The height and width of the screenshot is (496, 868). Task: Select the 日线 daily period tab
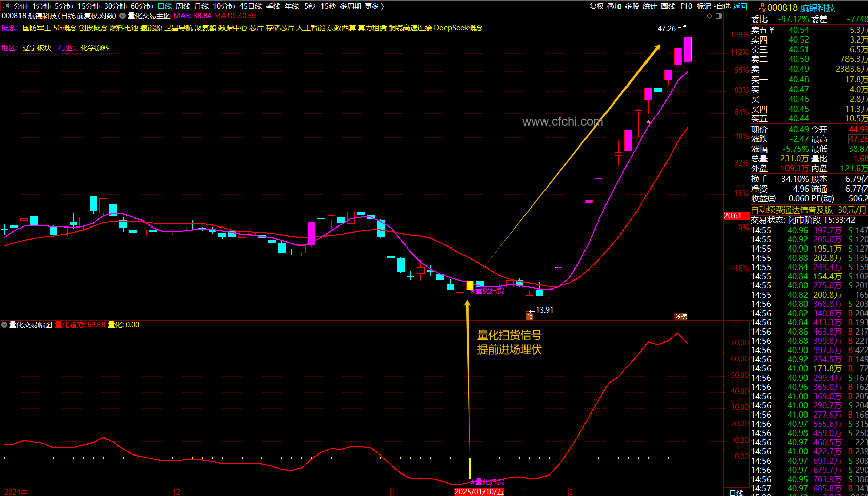point(165,6)
